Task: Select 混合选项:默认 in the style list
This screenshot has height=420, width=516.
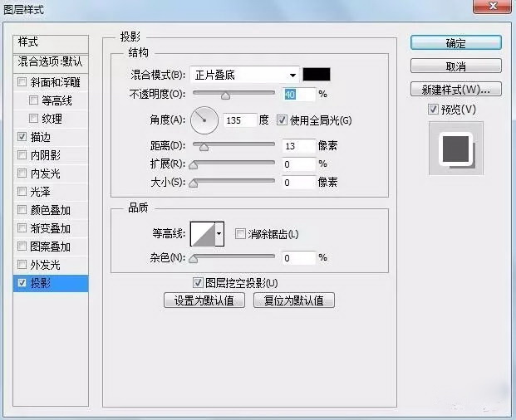Action: point(51,63)
